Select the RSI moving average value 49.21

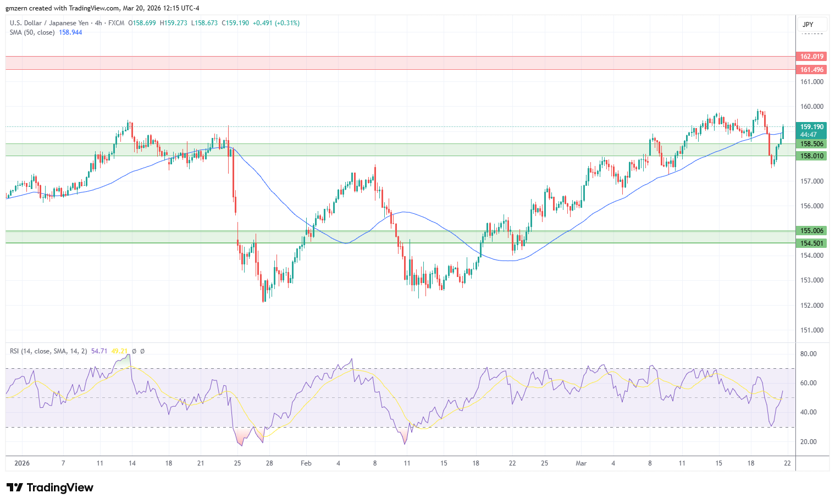coord(119,351)
